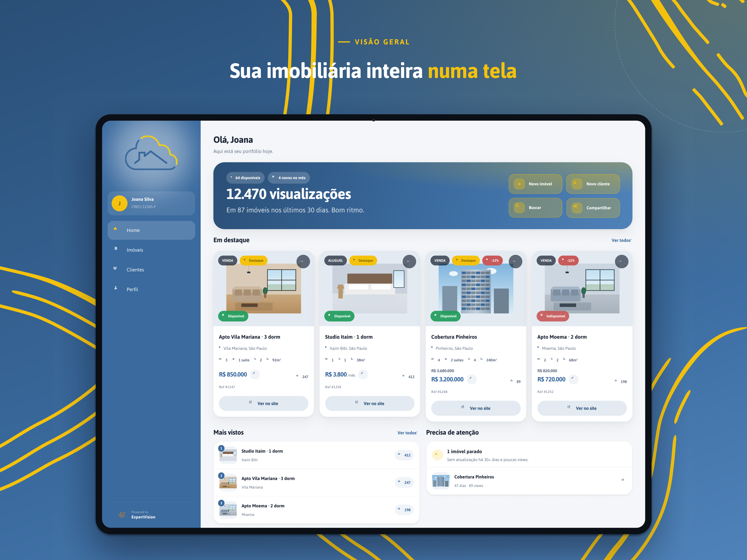The image size is (747, 560).
Task: Click Apto Vila Mariana living room photo
Action: pyautogui.click(x=263, y=288)
